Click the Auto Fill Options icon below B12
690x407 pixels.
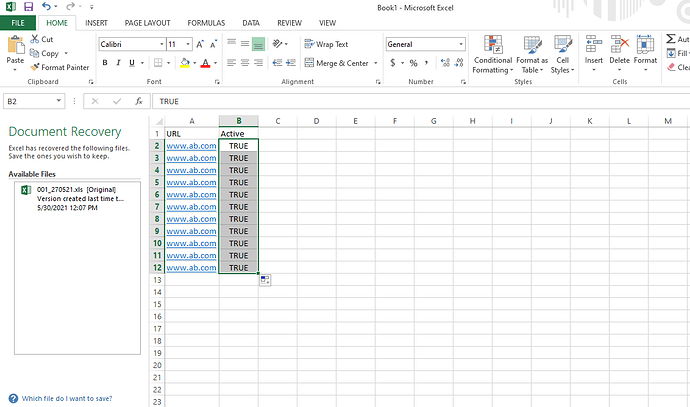pos(265,280)
